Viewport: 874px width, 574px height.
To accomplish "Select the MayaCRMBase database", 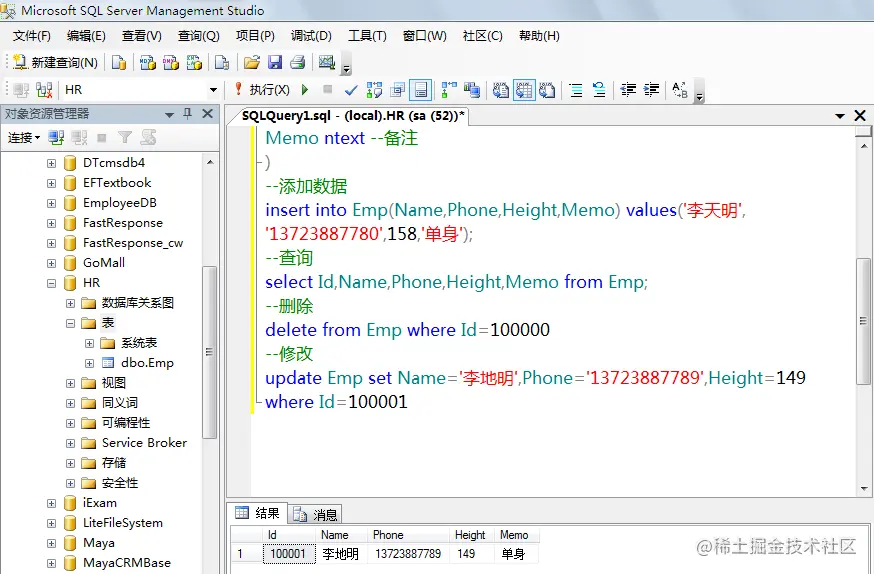I will (x=127, y=563).
